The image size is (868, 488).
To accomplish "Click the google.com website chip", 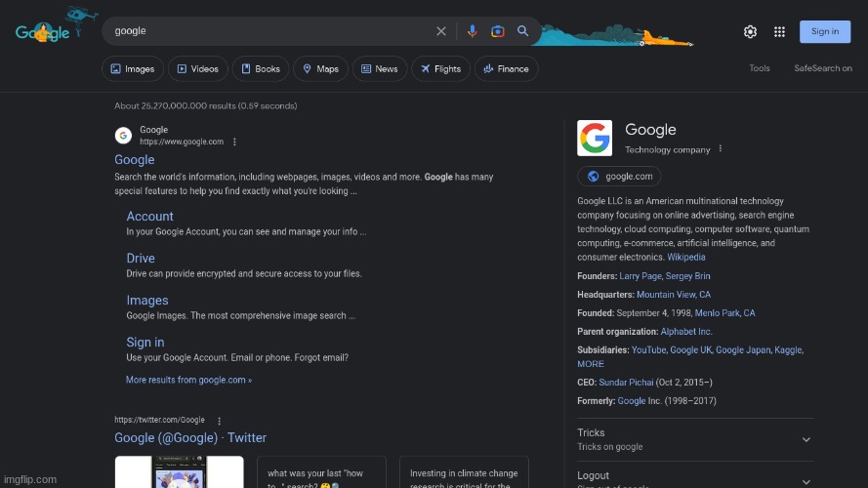I will tap(619, 177).
